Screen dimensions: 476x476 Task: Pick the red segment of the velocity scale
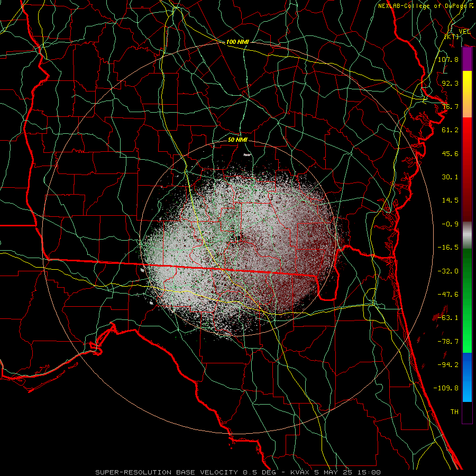coord(467,169)
